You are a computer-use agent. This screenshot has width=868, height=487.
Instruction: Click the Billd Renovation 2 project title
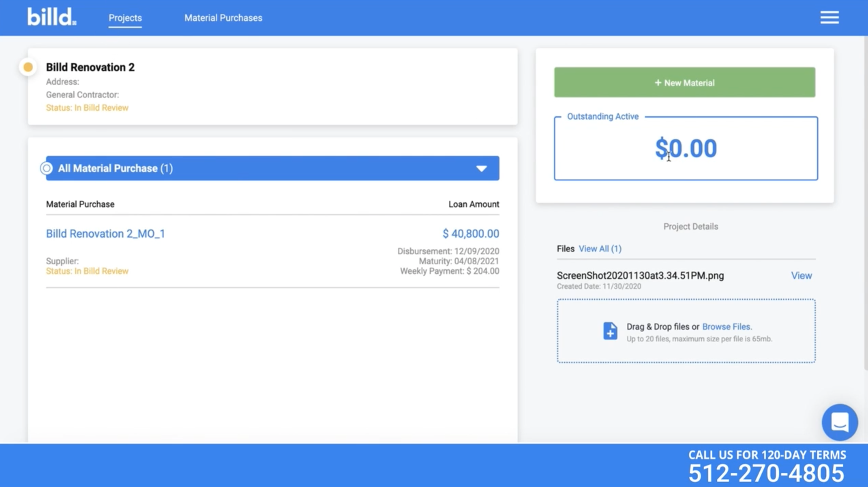(90, 67)
